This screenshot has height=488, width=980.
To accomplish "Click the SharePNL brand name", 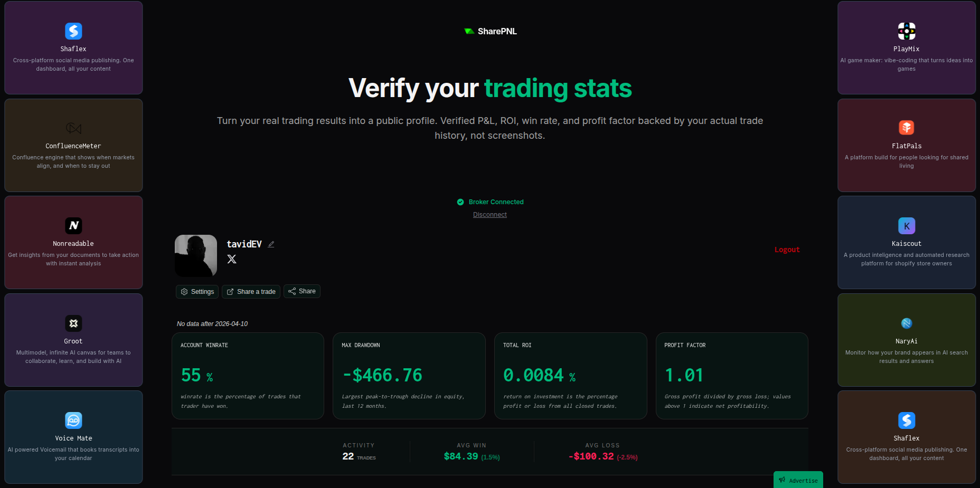I will click(497, 31).
